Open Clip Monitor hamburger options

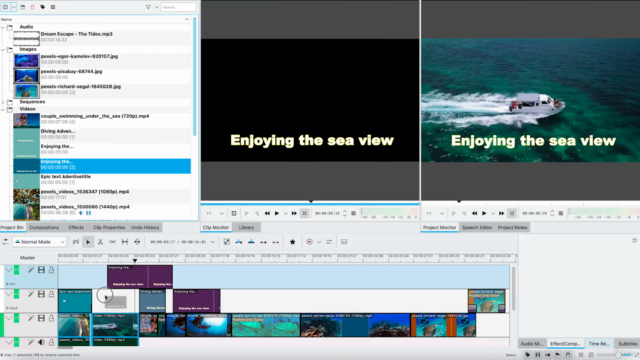point(353,213)
